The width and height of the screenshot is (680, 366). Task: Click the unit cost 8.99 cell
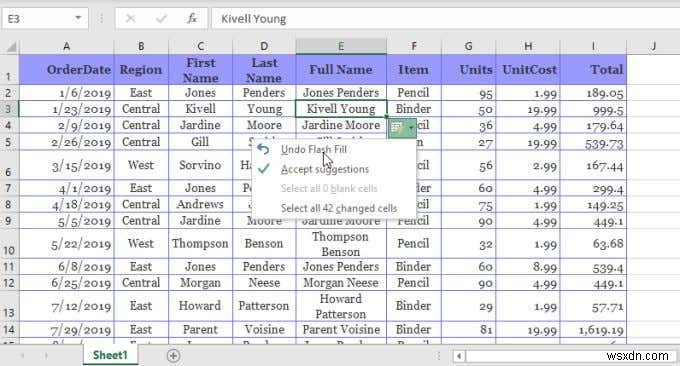coord(528,266)
